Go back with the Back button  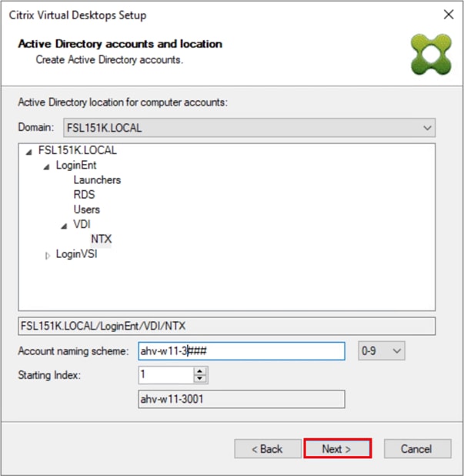(x=268, y=448)
